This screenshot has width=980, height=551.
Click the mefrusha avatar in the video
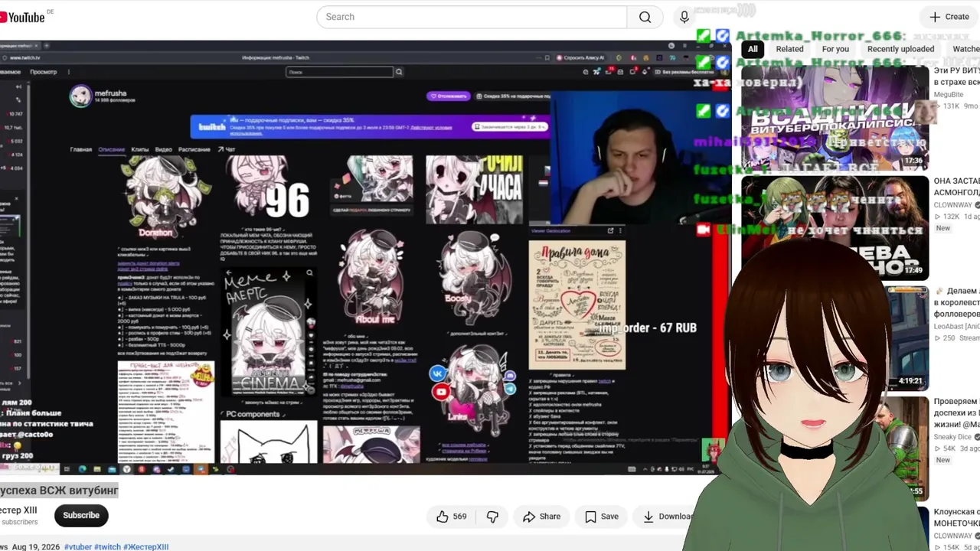click(80, 96)
